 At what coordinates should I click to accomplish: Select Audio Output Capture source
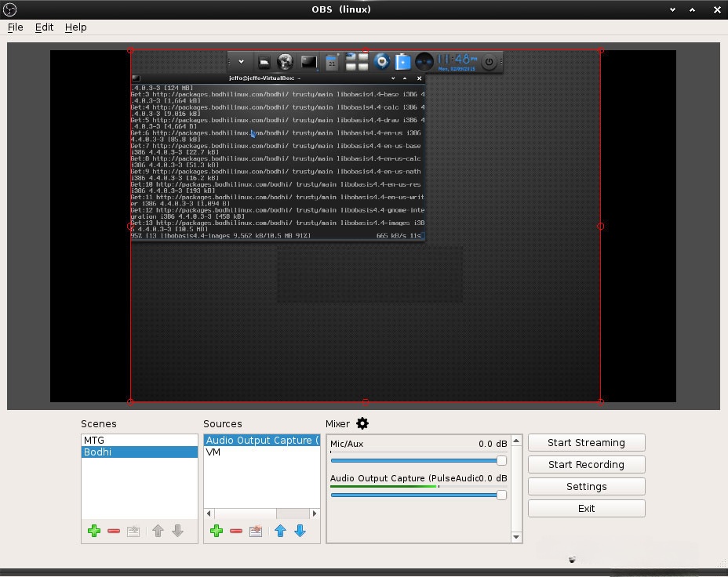[262, 440]
